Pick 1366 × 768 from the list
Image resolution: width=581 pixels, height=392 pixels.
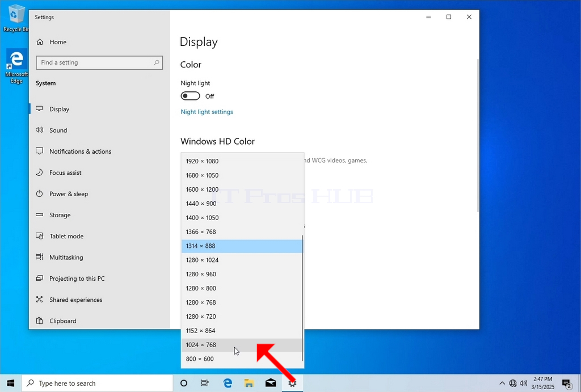[242, 231]
